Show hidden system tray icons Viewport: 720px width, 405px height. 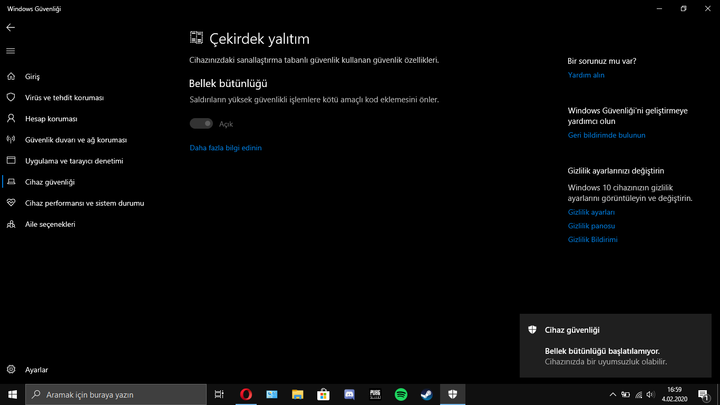pyautogui.click(x=613, y=394)
